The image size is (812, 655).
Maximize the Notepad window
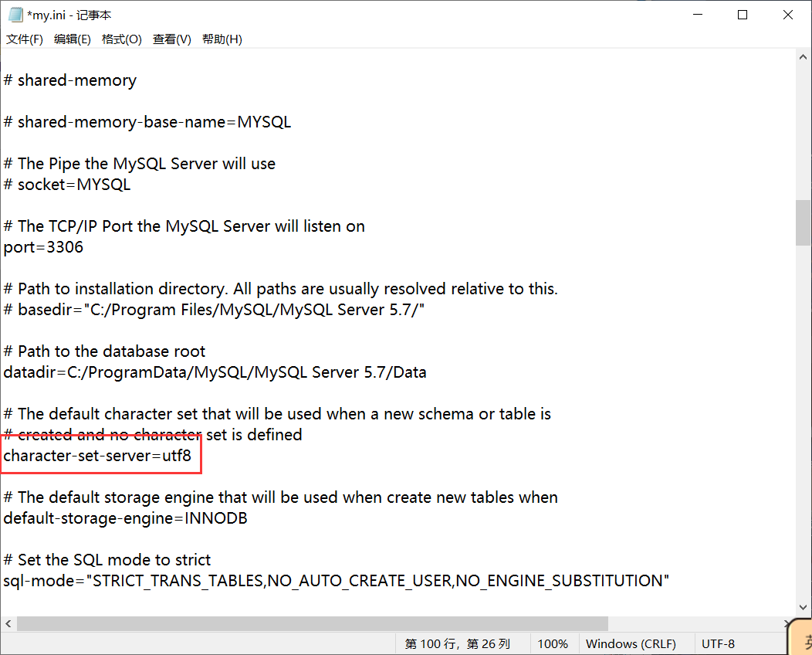(742, 15)
